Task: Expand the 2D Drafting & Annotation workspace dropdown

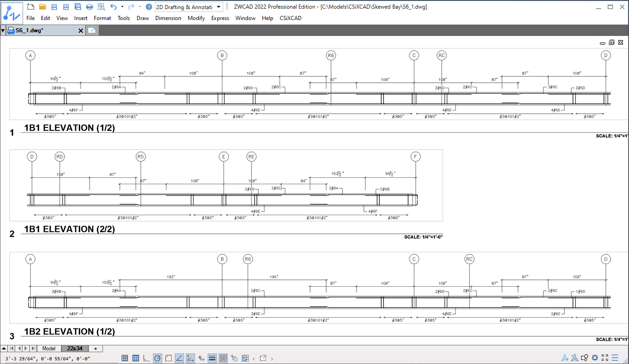Action: point(189,7)
